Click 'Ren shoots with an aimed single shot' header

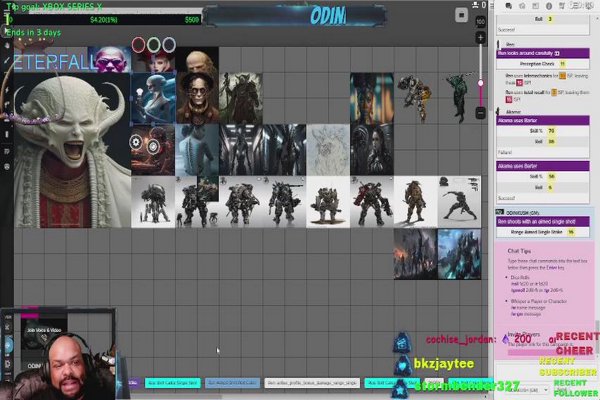pyautogui.click(x=543, y=222)
